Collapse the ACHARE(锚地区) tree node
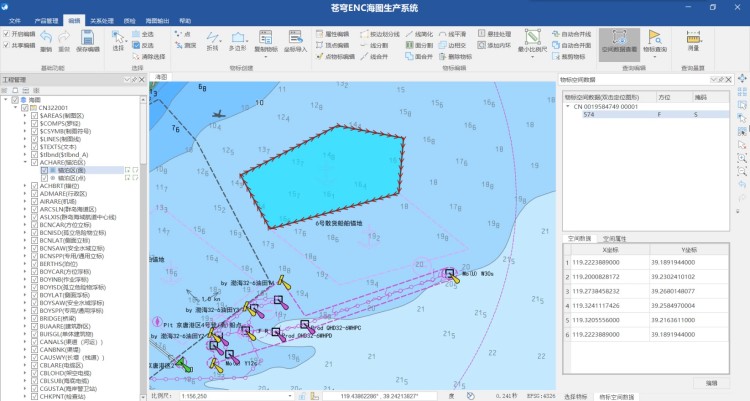The width and height of the screenshot is (750, 401). click(x=24, y=161)
